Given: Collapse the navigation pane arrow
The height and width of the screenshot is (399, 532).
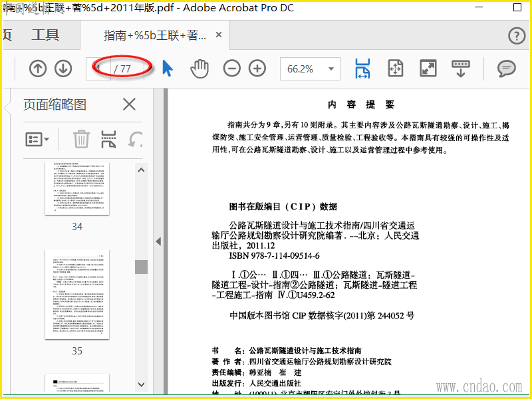Looking at the screenshot, I should pos(158,241).
